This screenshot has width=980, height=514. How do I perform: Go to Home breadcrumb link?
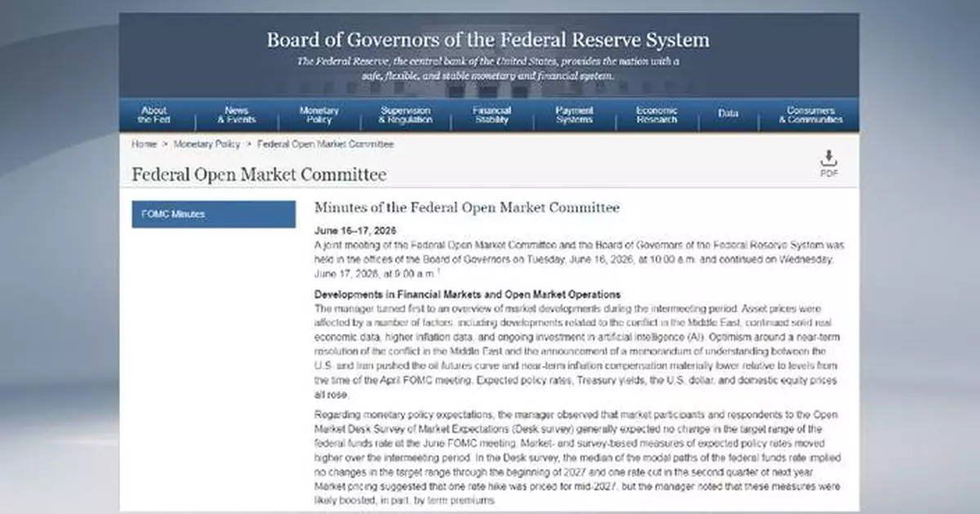coord(144,144)
